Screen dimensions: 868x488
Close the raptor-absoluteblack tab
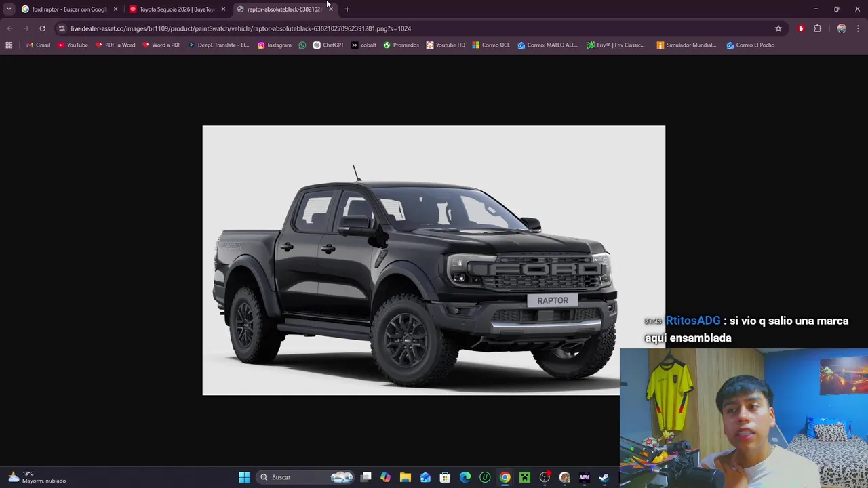pos(330,9)
